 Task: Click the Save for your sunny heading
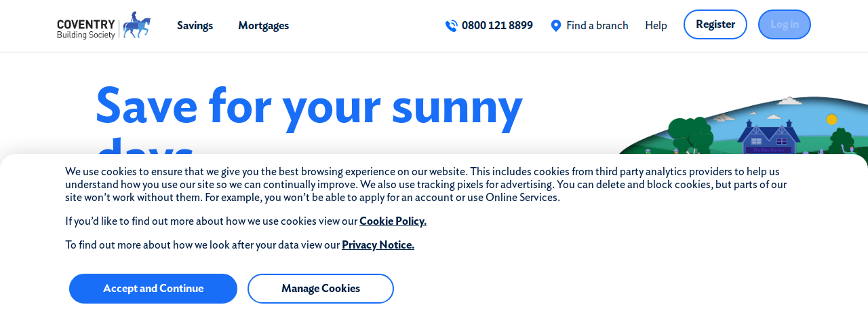pyautogui.click(x=309, y=106)
